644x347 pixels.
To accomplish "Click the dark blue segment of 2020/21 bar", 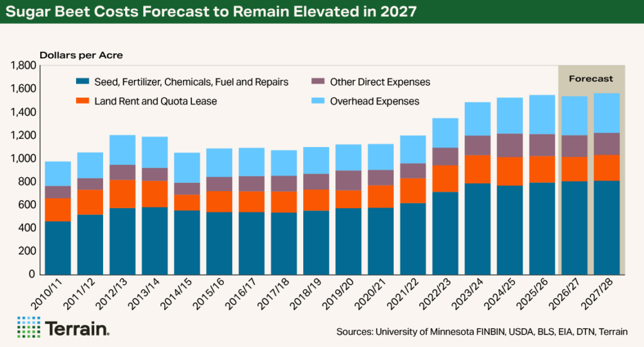I will tap(380, 241).
